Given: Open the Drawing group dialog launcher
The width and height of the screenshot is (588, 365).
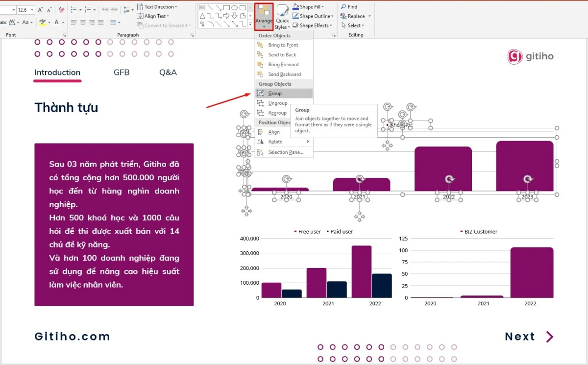Looking at the screenshot, I should pyautogui.click(x=334, y=35).
